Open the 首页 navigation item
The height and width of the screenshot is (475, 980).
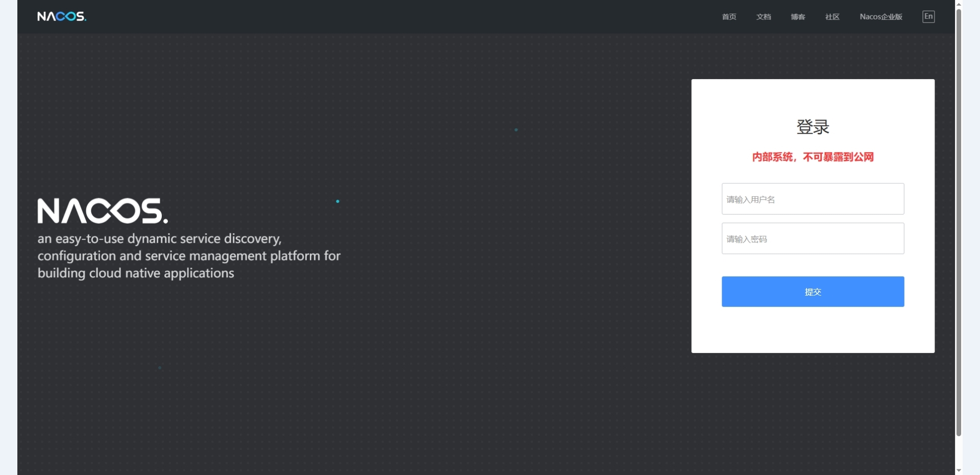pos(728,17)
